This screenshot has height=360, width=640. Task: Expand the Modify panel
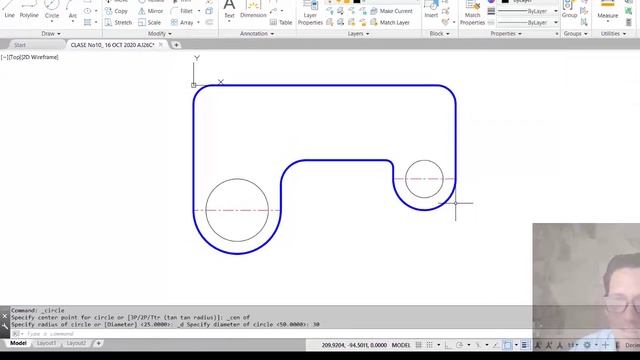(160, 33)
